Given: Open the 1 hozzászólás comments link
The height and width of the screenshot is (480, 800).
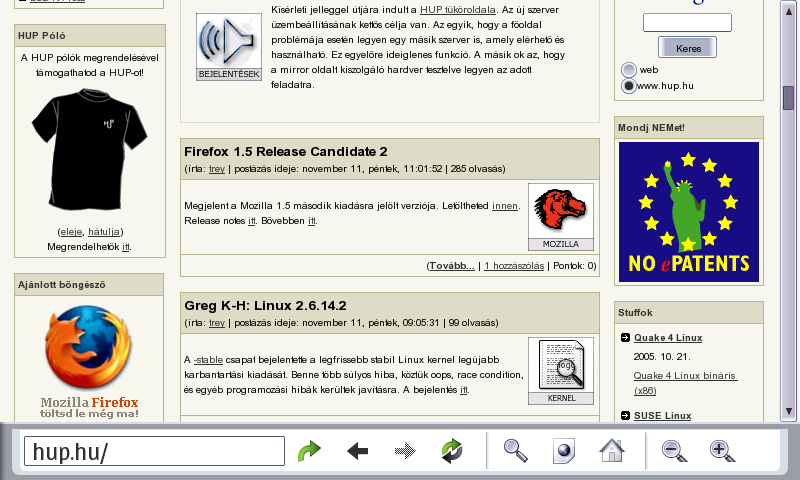Looking at the screenshot, I should click(514, 266).
